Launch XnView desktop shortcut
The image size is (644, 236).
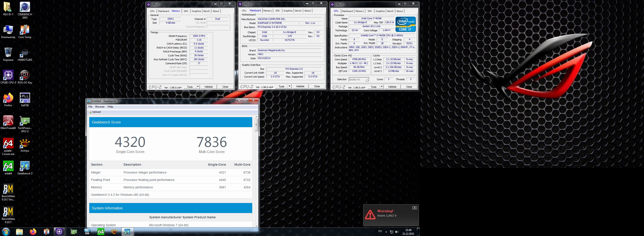25,145
